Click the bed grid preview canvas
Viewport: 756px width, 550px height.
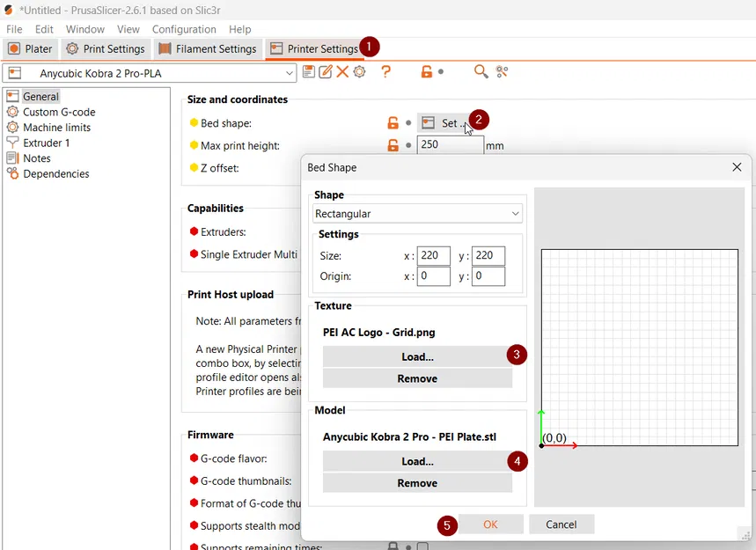click(x=639, y=347)
